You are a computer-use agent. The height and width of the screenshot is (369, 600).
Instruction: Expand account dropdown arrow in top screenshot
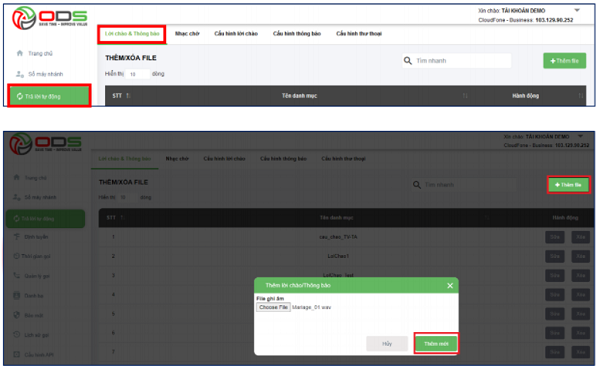577,10
